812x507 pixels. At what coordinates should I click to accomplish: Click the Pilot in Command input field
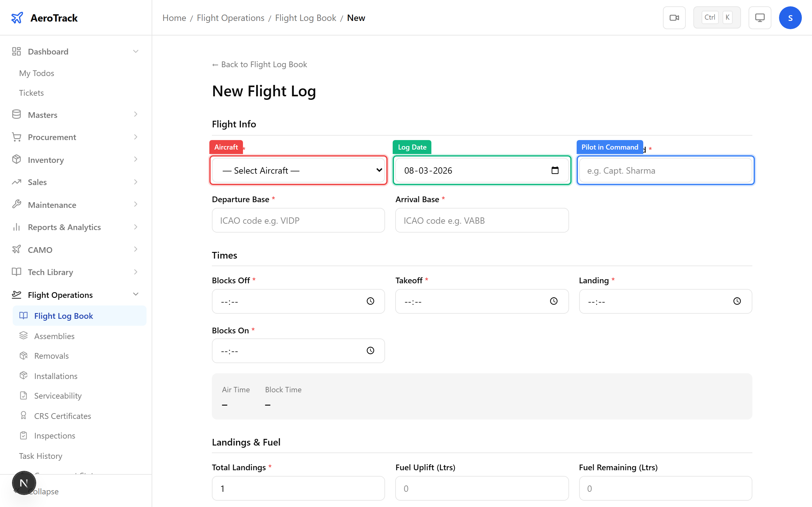pyautogui.click(x=665, y=170)
